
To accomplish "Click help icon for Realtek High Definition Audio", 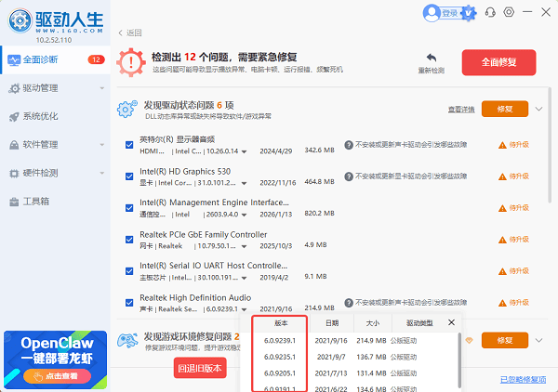I will [349, 303].
